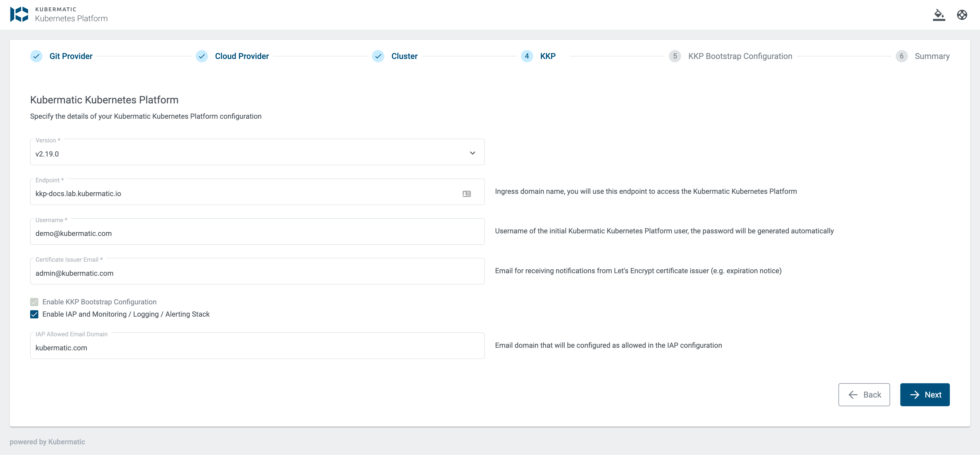This screenshot has height=455, width=980.
Task: Click the Back button
Action: tap(864, 394)
